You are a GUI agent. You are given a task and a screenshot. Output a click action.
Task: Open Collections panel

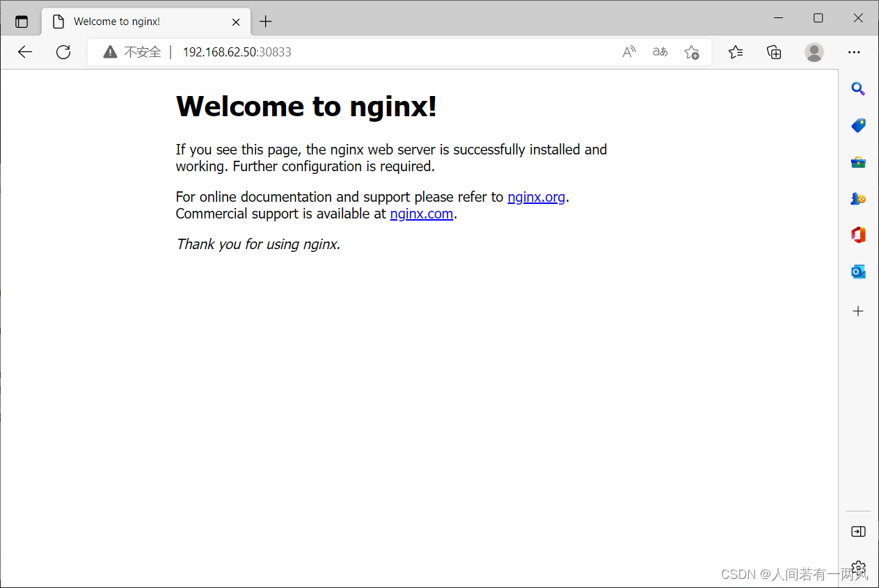tap(774, 51)
